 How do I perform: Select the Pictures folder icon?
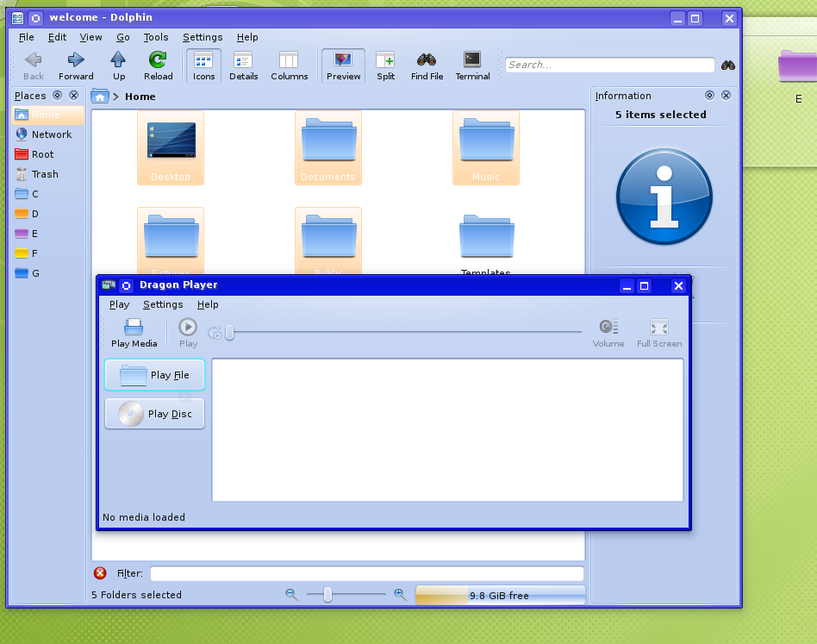171,241
